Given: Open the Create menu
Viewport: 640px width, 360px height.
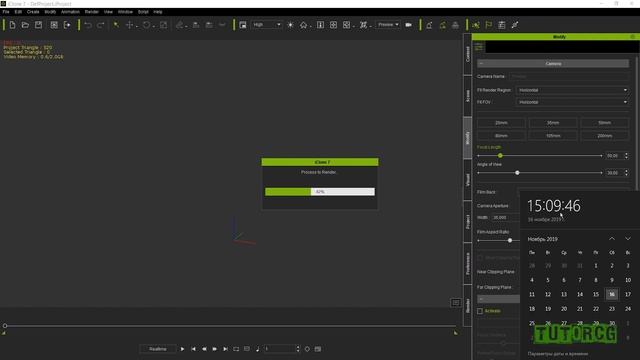Looking at the screenshot, I should (x=33, y=12).
